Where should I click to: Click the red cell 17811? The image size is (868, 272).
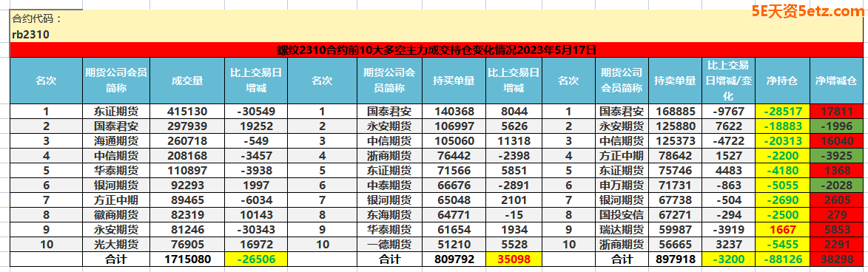pos(835,111)
